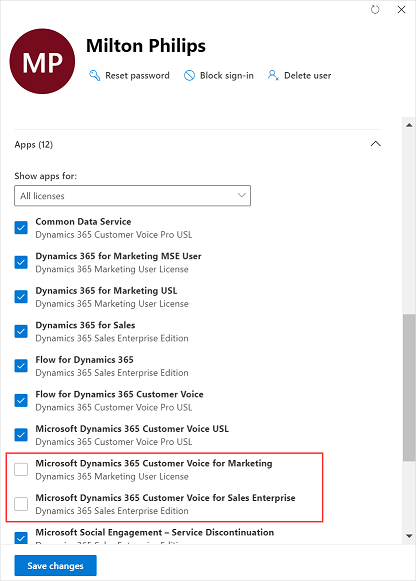The width and height of the screenshot is (416, 581).
Task: Uncheck Dynamics 365 for Sales
Action: pos(21,331)
